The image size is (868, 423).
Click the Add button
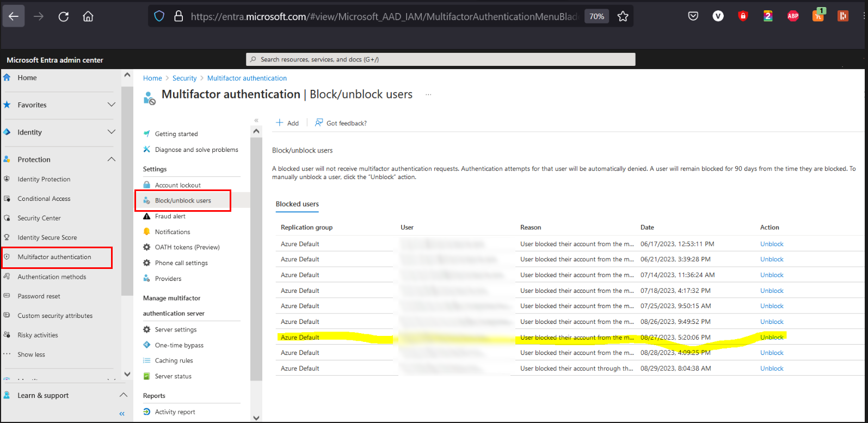[287, 123]
